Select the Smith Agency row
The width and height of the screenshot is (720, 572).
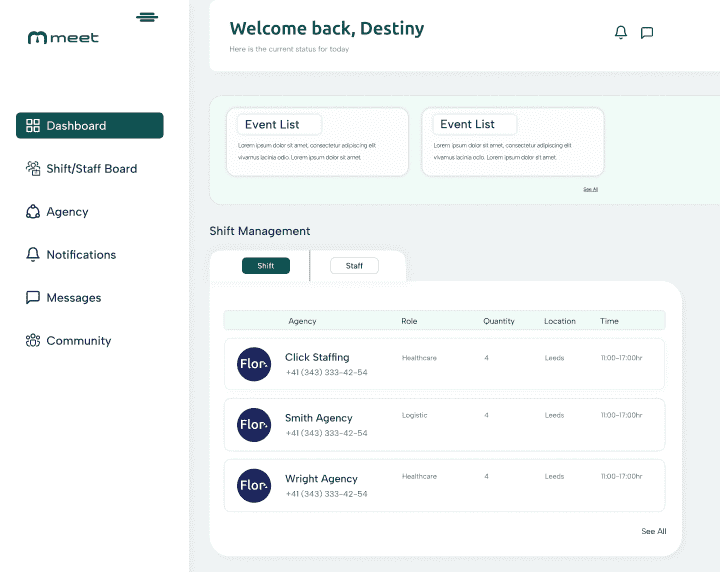pyautogui.click(x=444, y=425)
